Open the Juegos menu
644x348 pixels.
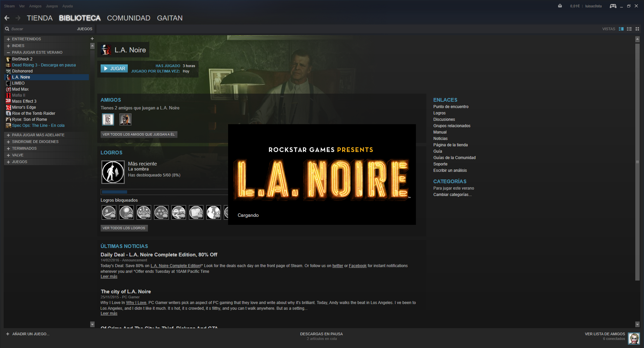point(52,6)
